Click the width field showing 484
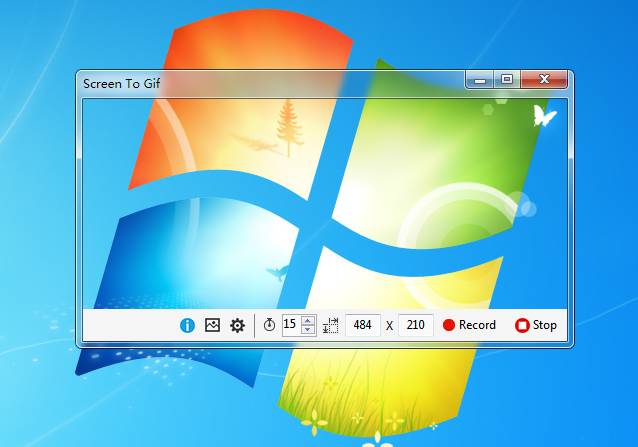This screenshot has height=447, width=638. click(x=363, y=325)
